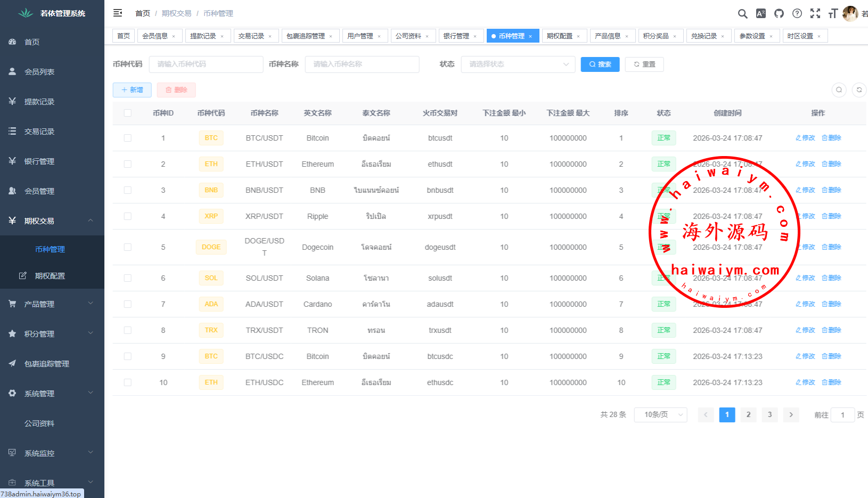This screenshot has width=868, height=498.
Task: Focus the 币种名称 input field
Action: [x=362, y=64]
